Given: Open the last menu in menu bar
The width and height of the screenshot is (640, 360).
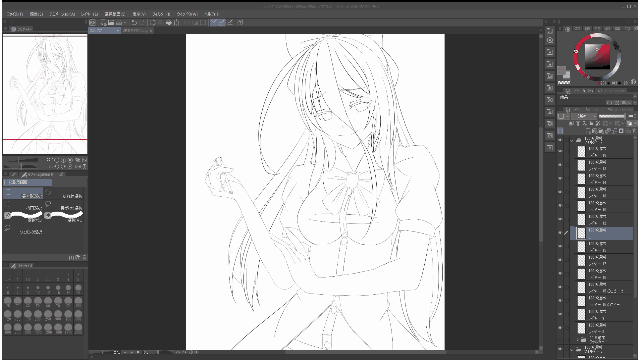Looking at the screenshot, I should 211,13.
